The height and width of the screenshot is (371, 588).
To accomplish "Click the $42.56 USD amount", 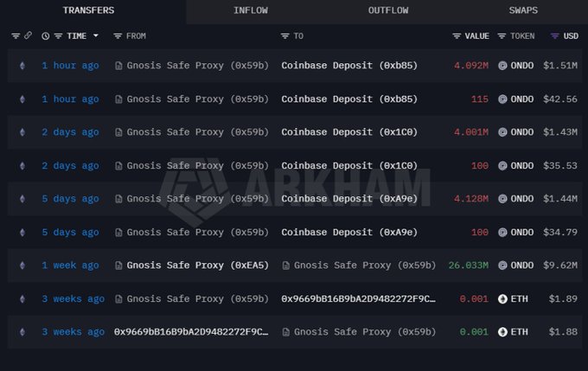I will (x=560, y=99).
